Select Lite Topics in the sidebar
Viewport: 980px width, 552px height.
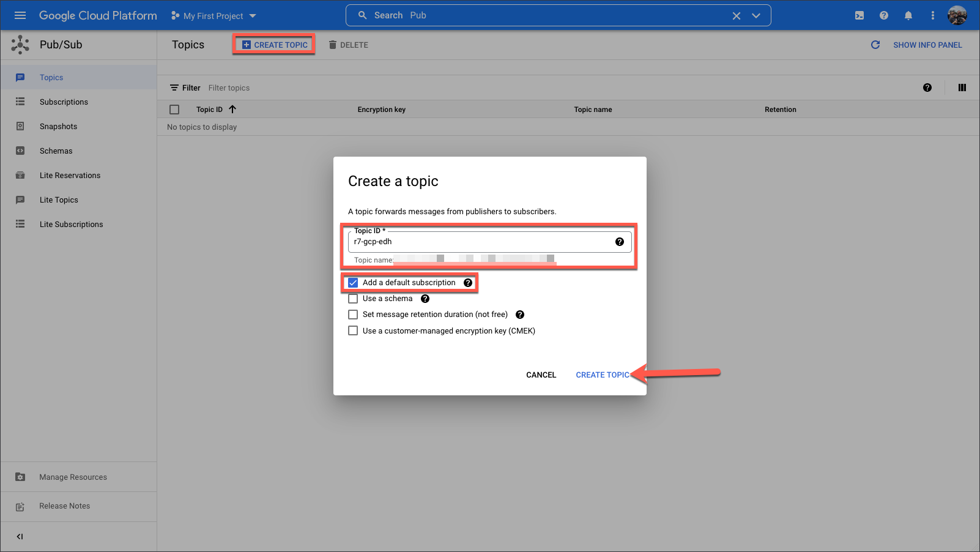click(78, 200)
